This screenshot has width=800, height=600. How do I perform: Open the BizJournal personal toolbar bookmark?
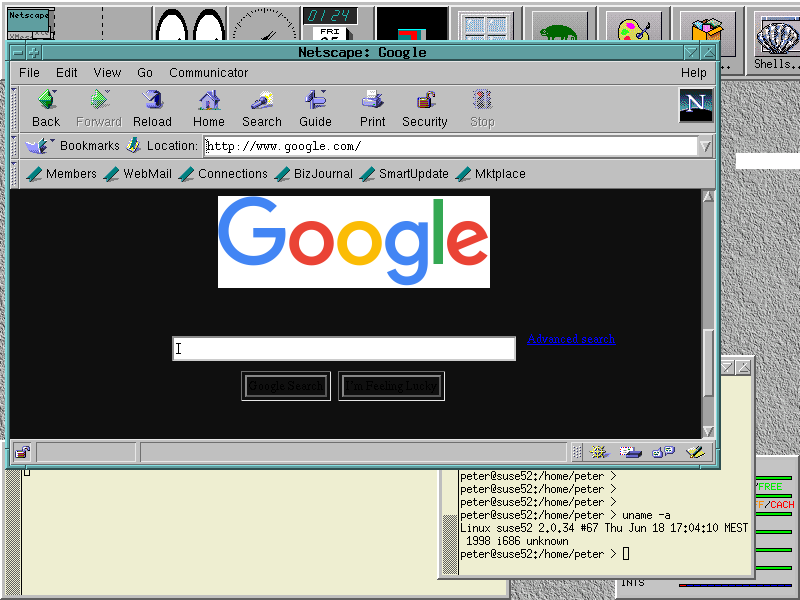tap(314, 174)
